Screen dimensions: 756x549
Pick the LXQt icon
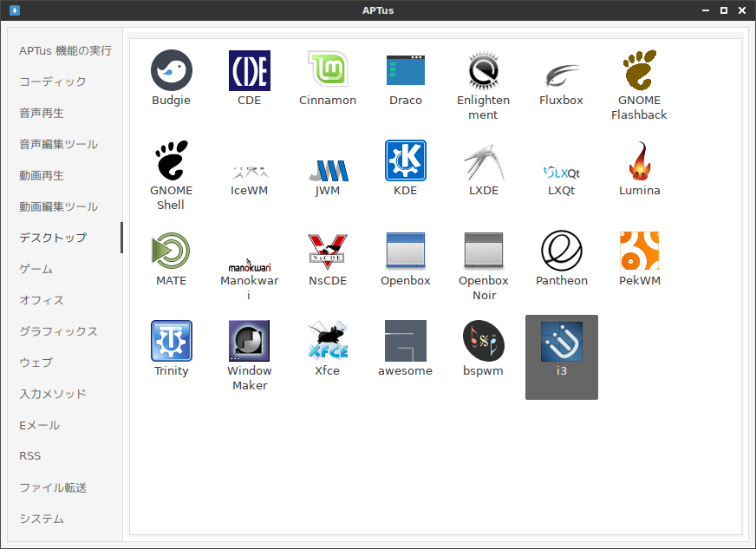coord(561,173)
